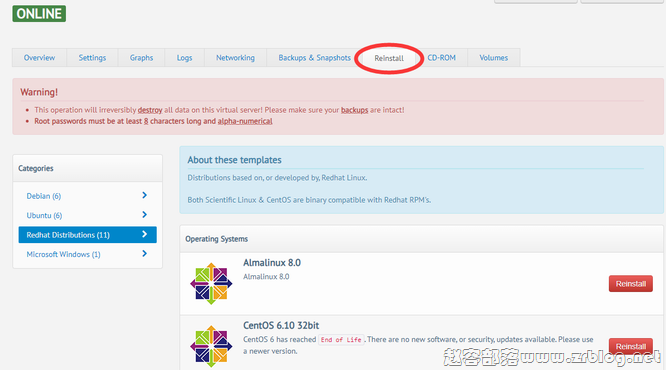Select Microsoft Windows (1) category
Viewport: 666px width, 370px height.
tap(87, 254)
